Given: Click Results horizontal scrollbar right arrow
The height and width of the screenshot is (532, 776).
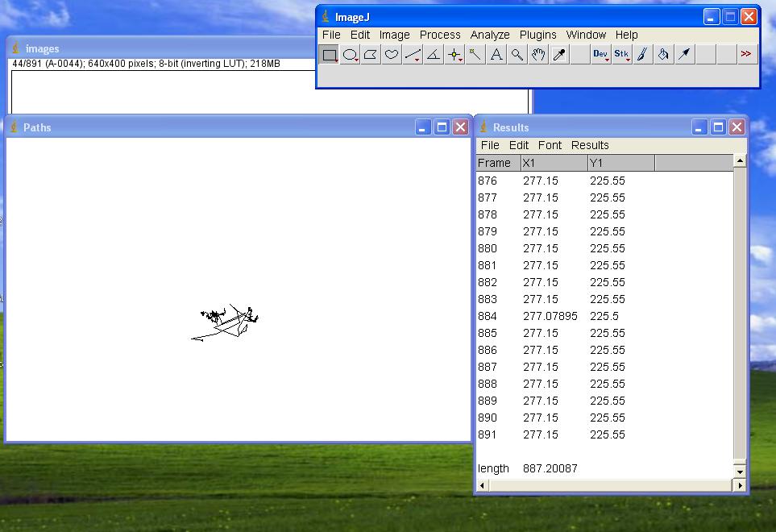Looking at the screenshot, I should click(740, 485).
